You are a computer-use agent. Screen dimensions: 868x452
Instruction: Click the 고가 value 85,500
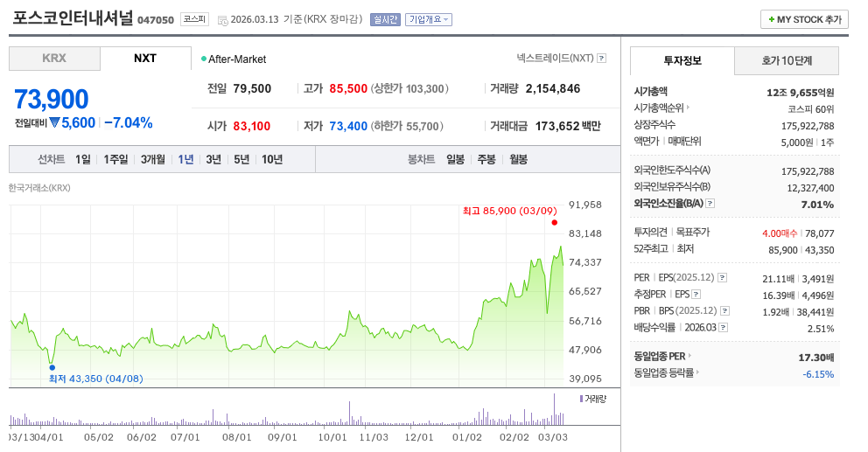348,88
